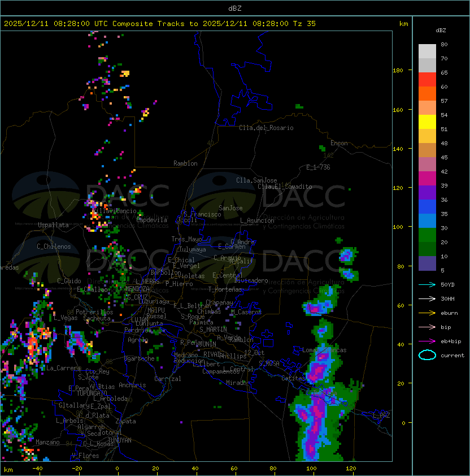Click the 'C_Guido' map label

coord(69,281)
